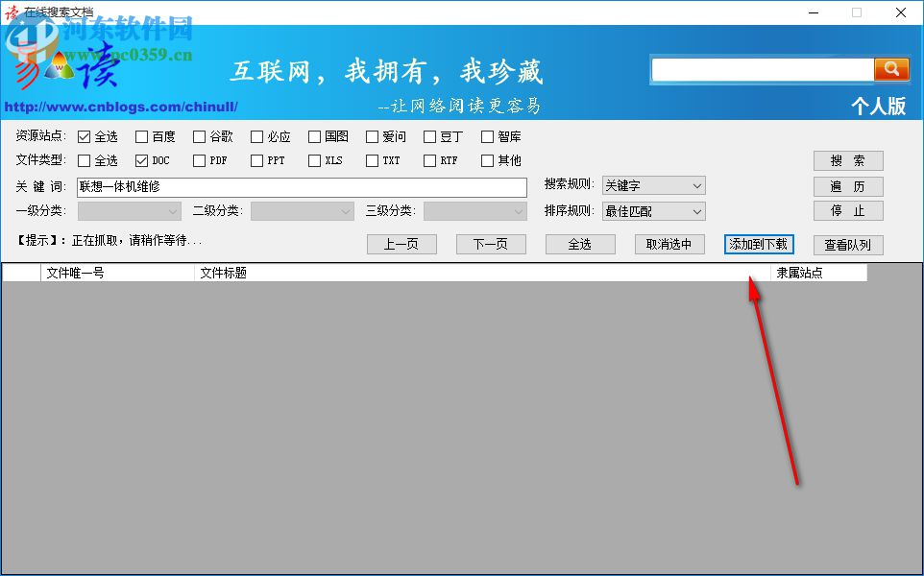The width and height of the screenshot is (924, 576).
Task: Click the 搜索 button to search
Action: (848, 160)
